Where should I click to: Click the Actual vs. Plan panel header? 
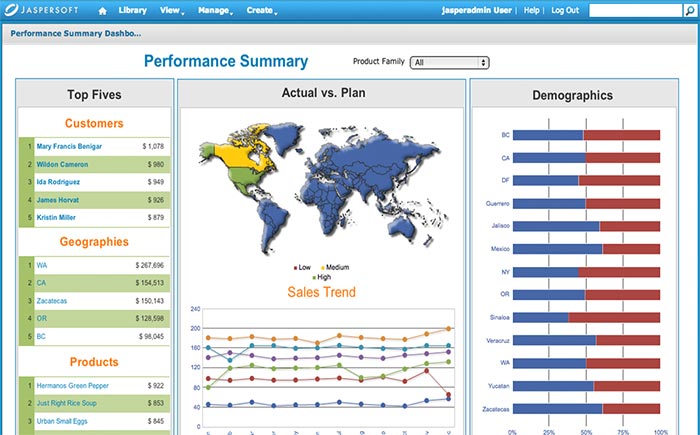point(323,93)
